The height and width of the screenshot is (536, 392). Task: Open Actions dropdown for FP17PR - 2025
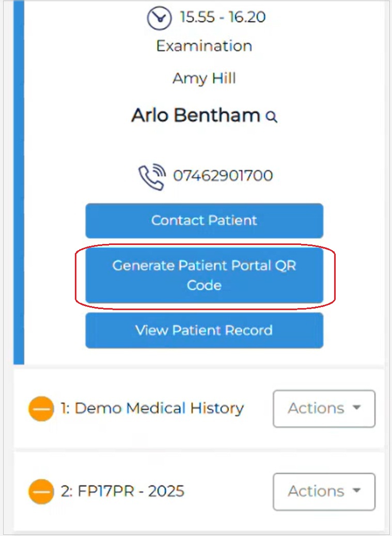[x=324, y=491]
